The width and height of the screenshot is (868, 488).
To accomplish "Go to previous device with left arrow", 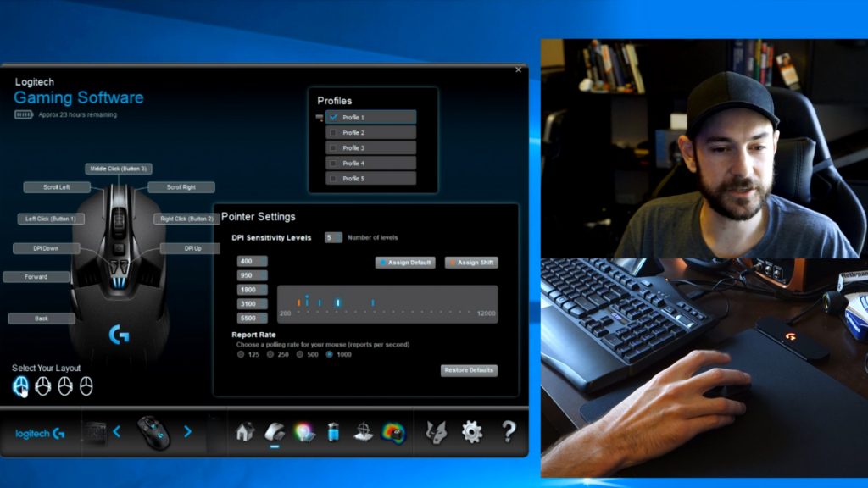I will (116, 432).
